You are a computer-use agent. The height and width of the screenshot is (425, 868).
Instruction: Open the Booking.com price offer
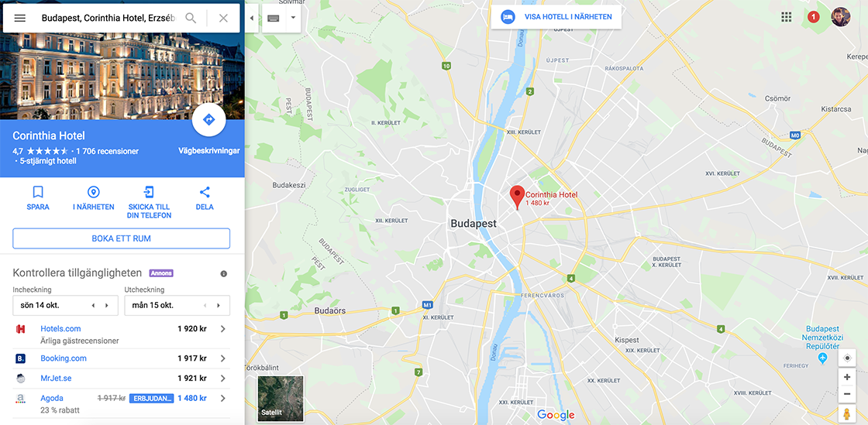[x=121, y=358]
